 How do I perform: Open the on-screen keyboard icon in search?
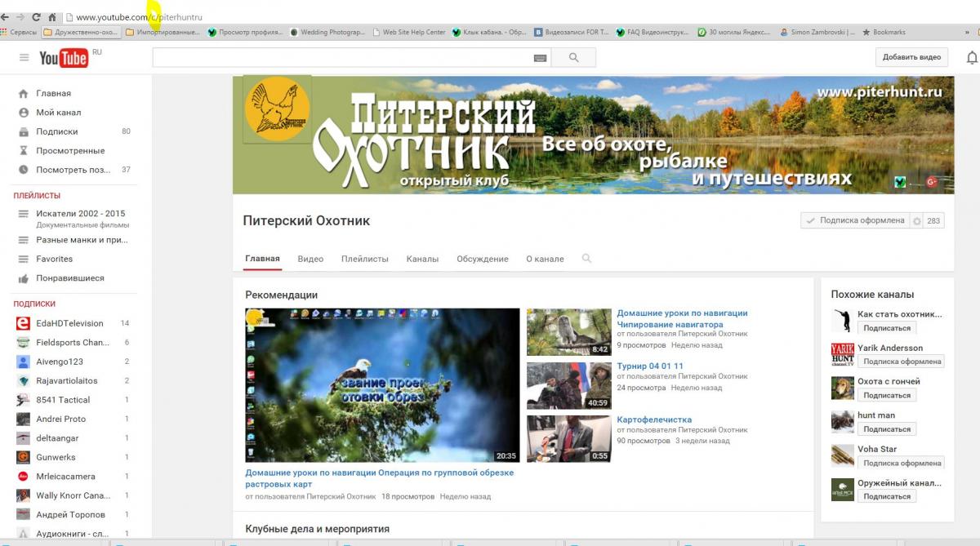click(540, 58)
